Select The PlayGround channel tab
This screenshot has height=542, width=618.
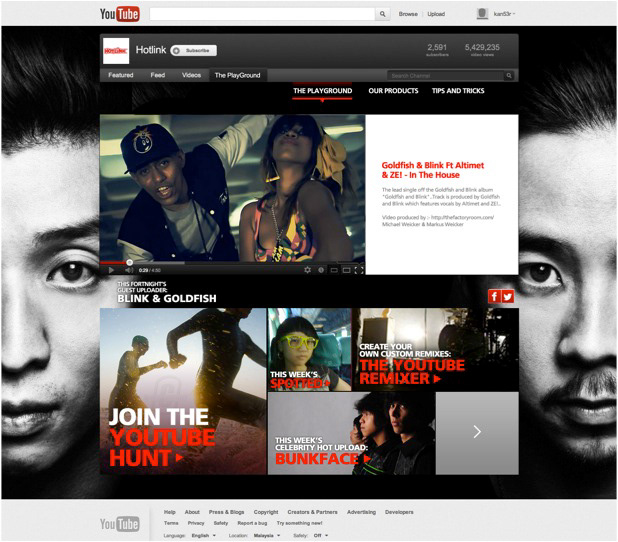click(x=237, y=75)
